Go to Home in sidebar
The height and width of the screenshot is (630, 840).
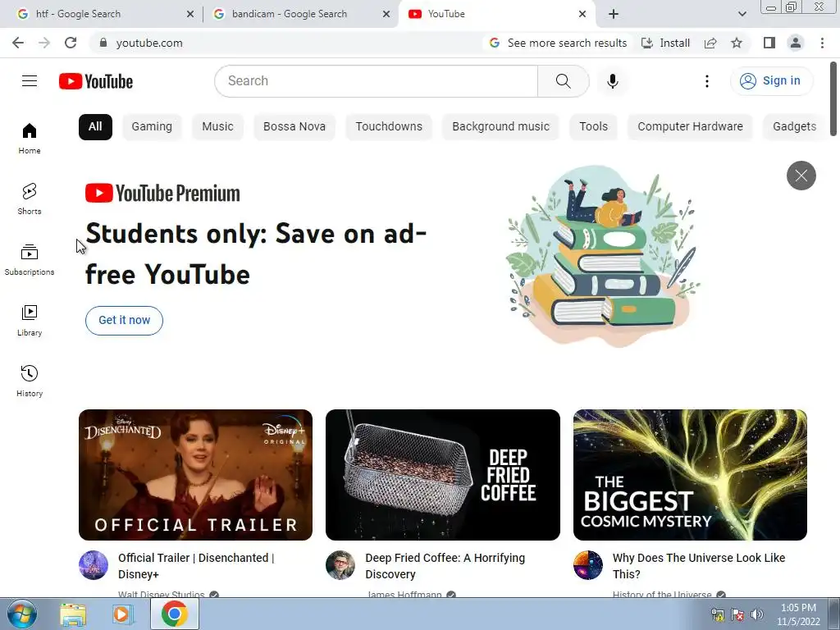tap(30, 138)
